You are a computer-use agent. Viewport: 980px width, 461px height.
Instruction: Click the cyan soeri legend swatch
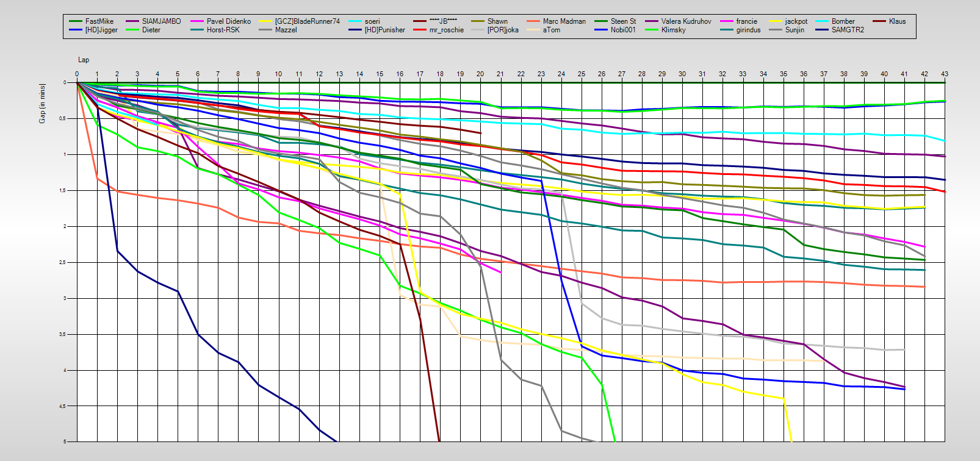click(x=355, y=21)
